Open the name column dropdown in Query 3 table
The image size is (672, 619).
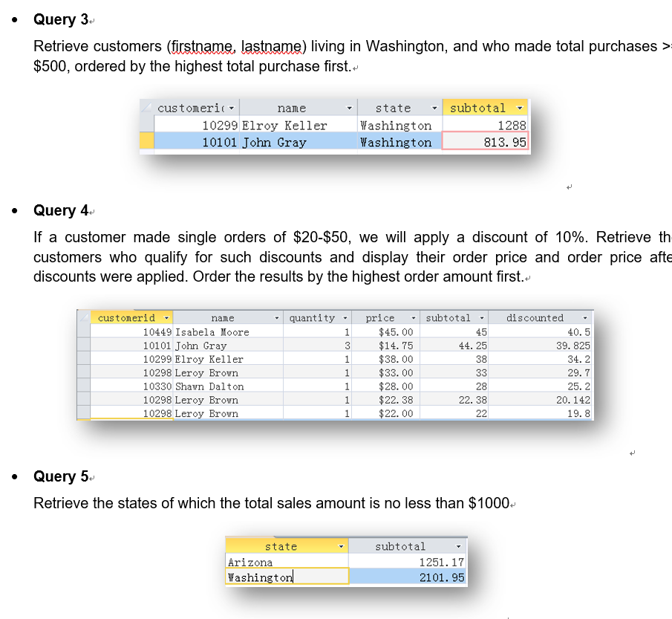(349, 108)
